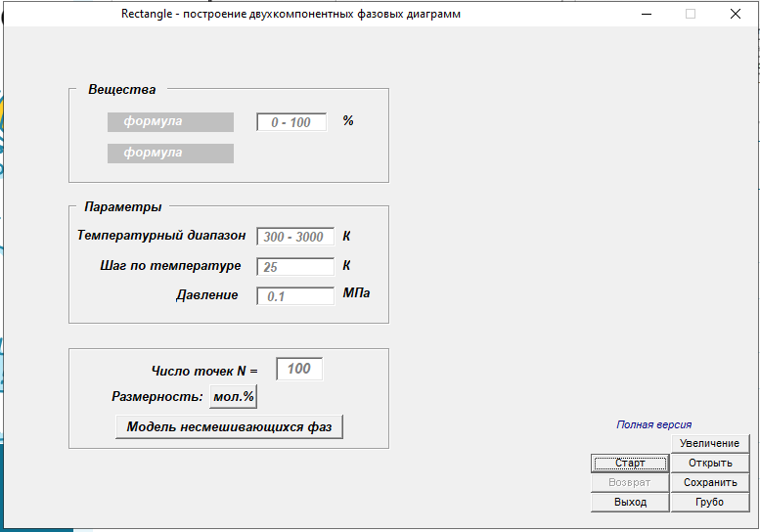
Task: Close the Rectangle window
Action: [x=736, y=14]
